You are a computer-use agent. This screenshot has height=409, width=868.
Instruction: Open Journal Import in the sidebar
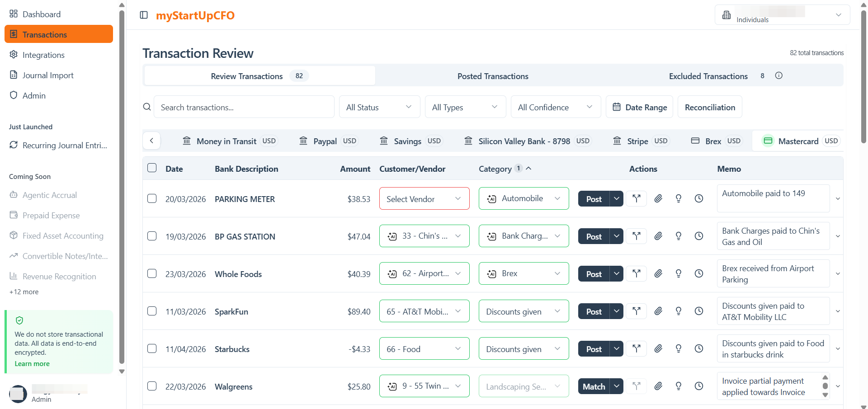coord(59,75)
